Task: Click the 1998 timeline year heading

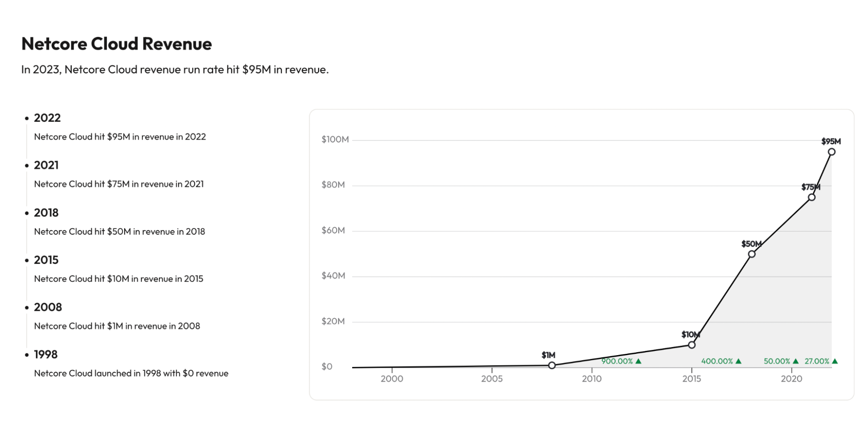Action: tap(46, 354)
